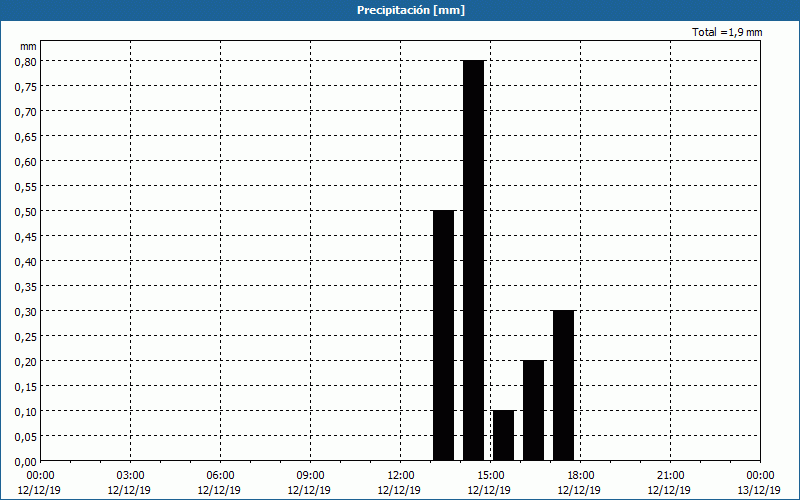The width and height of the screenshot is (800, 500).
Task: Click the 13/12/19 date label
Action: click(x=759, y=490)
